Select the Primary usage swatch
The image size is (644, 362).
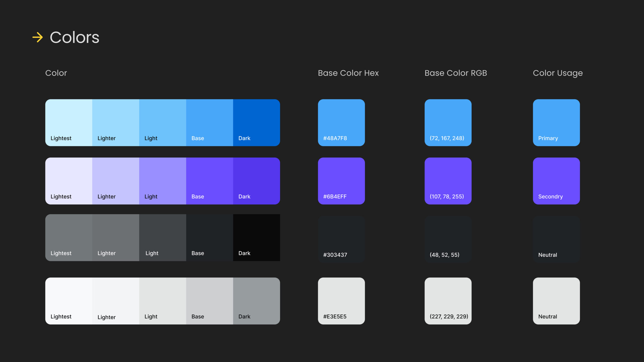[x=556, y=123]
